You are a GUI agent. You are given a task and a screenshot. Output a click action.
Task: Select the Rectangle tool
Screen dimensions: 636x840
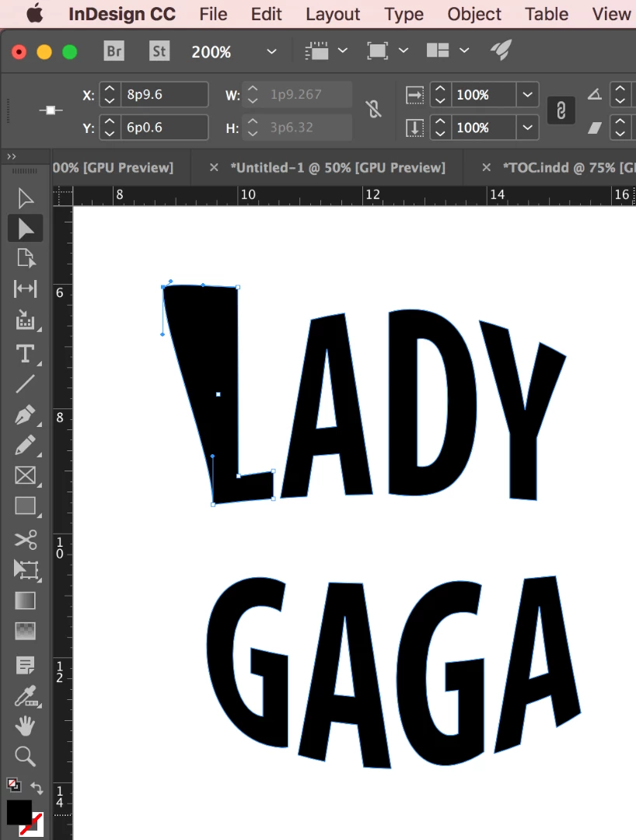(25, 506)
